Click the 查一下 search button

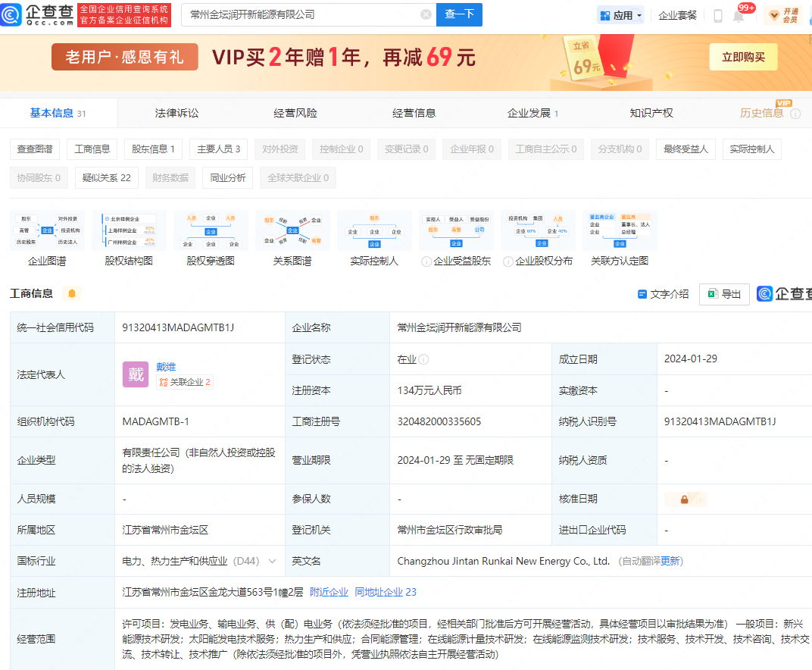point(459,14)
